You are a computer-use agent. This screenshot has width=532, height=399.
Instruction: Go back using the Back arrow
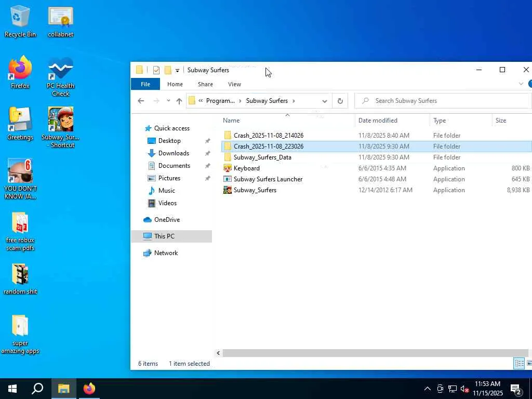pos(141,101)
